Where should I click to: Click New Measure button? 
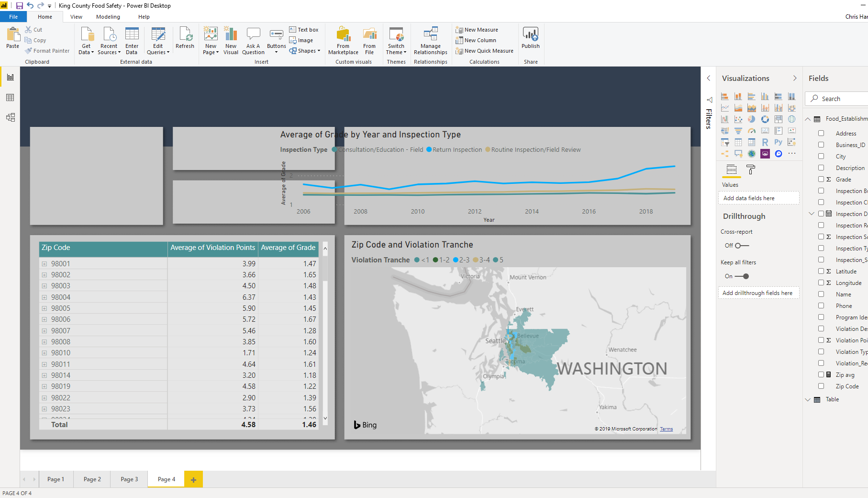pos(477,30)
